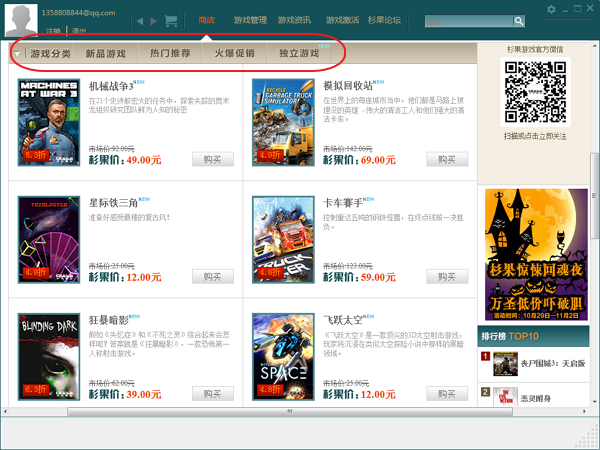Click the user avatar picture
This screenshot has height=450, width=600.
coord(21,20)
